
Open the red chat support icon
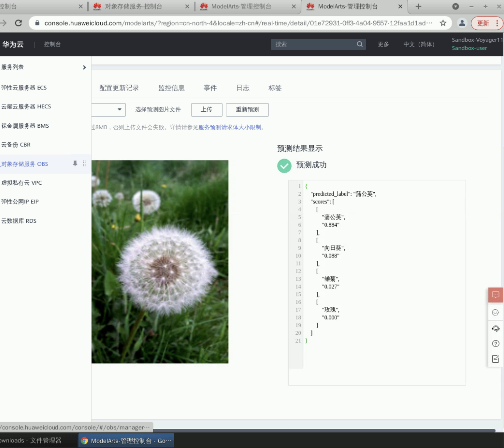click(495, 295)
